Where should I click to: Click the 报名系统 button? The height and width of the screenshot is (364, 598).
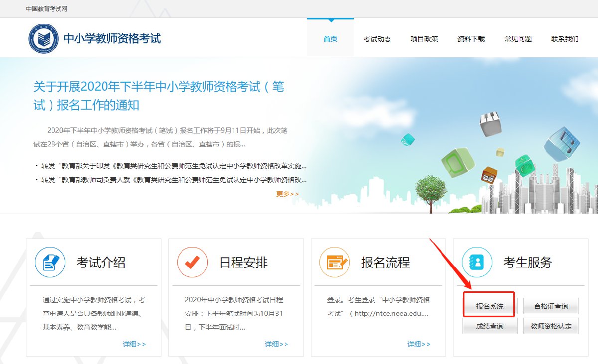point(490,306)
